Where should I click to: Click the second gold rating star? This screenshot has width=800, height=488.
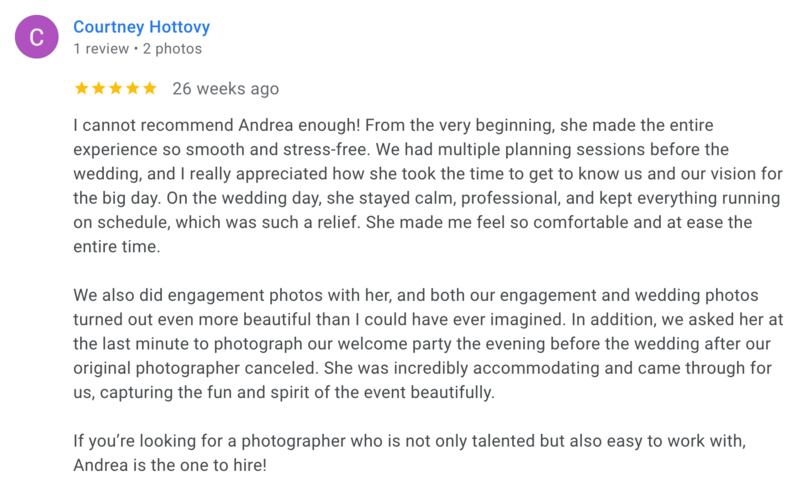click(x=98, y=88)
